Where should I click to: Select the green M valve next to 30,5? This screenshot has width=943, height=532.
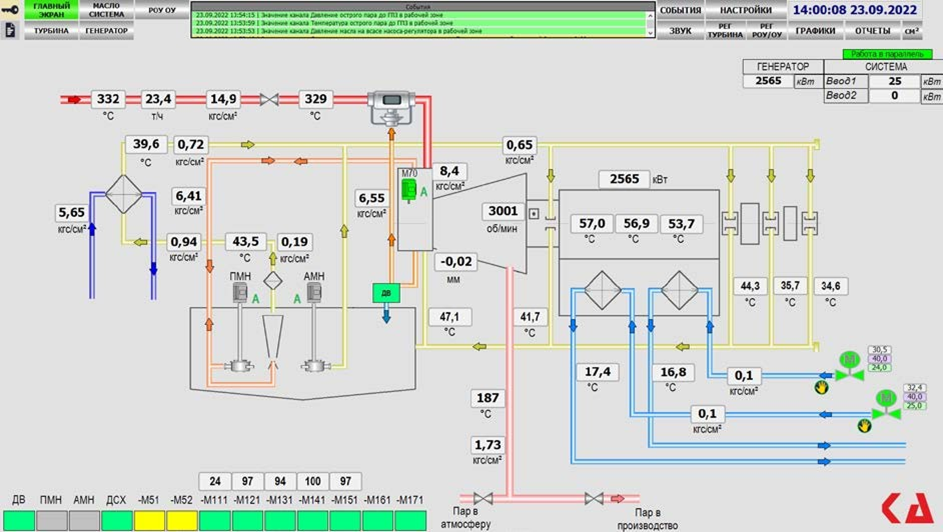(850, 366)
